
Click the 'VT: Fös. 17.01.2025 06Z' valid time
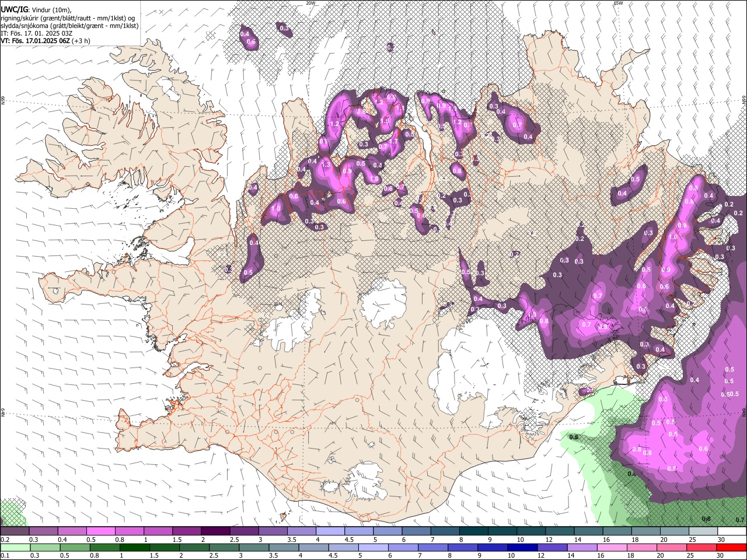point(36,41)
